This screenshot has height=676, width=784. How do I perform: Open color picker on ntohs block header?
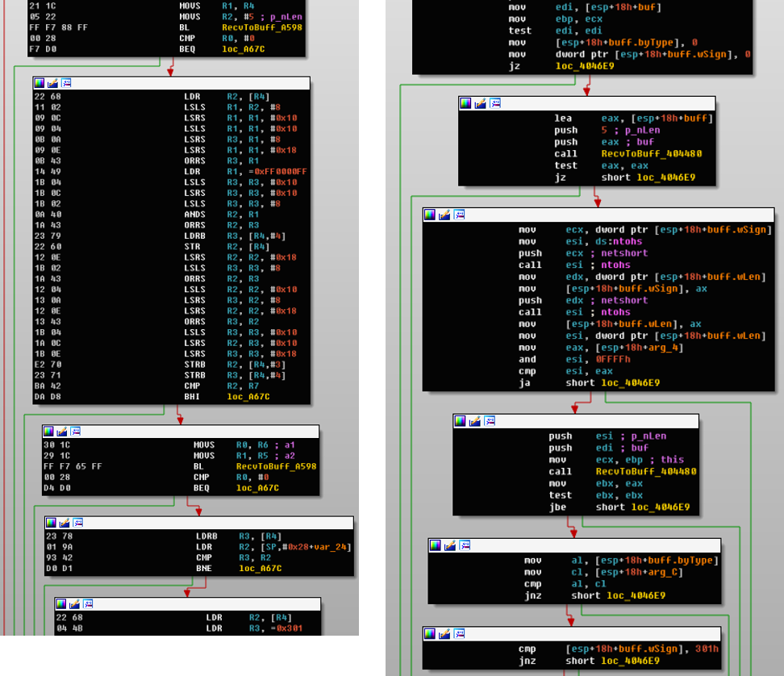tap(431, 215)
